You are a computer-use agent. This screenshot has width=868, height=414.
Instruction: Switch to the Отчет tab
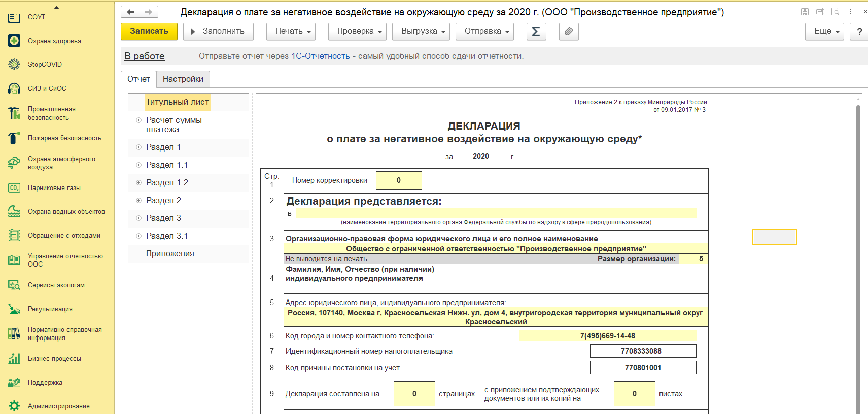pyautogui.click(x=138, y=79)
